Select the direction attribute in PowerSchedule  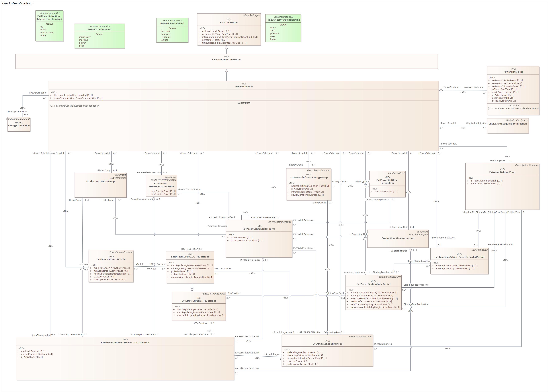(73, 95)
